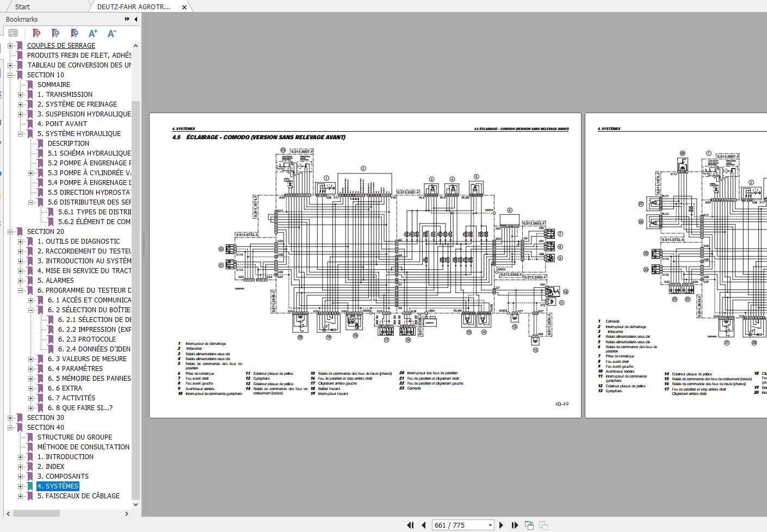767x532 pixels.
Task: Increase bookmark font size with A+
Action: [92, 34]
